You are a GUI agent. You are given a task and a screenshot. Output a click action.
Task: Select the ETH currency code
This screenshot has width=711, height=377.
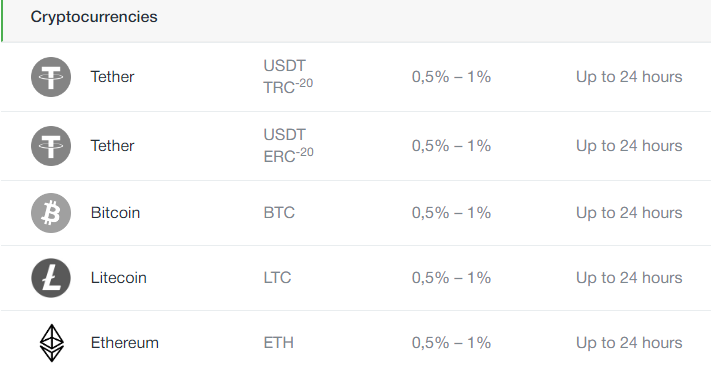278,343
